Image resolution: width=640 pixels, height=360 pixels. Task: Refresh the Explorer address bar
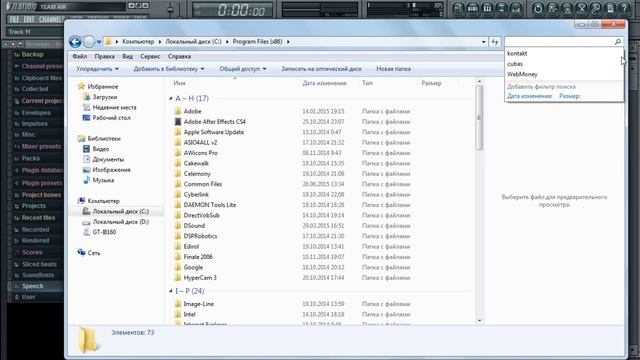click(x=495, y=42)
